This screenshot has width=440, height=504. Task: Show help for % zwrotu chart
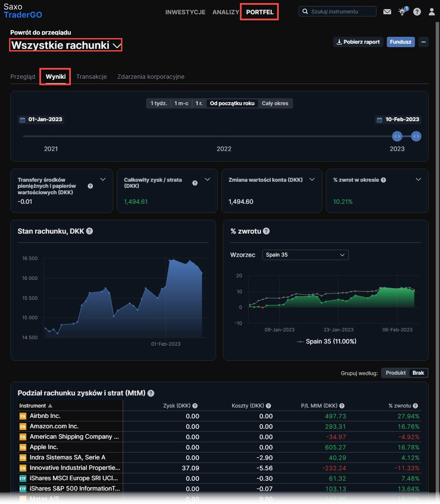(266, 231)
